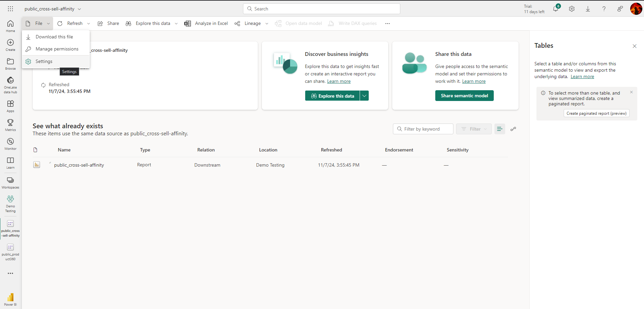The image size is (644, 309).
Task: Sort by Name column header
Action: point(64,150)
